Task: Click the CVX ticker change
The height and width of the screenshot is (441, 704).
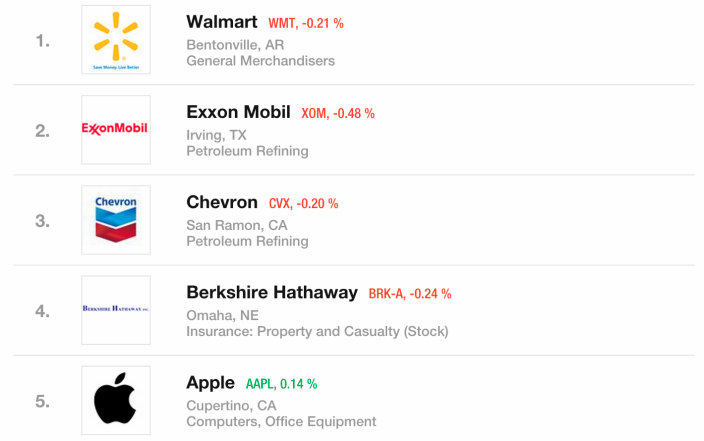Action: pos(305,203)
